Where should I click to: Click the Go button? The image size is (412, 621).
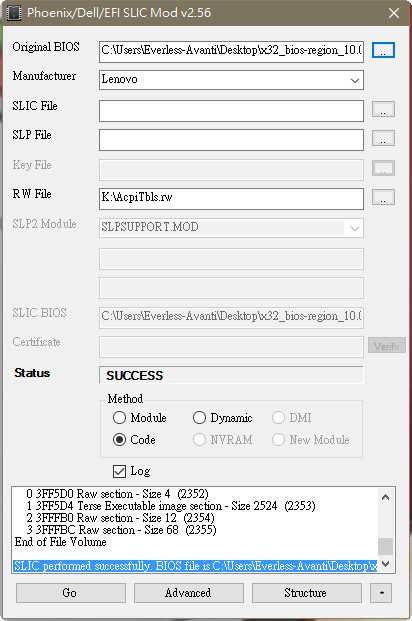pos(71,592)
